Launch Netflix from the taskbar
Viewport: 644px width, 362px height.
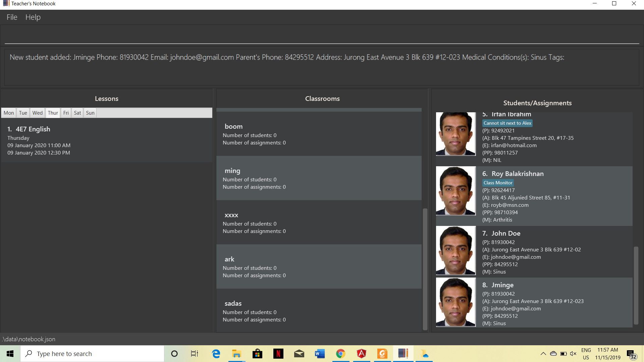coord(278,354)
